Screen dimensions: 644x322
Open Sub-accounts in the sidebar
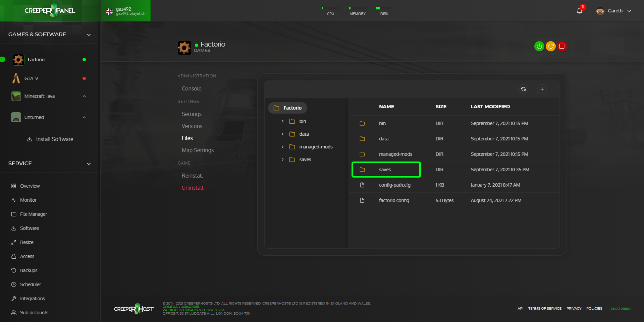click(34, 313)
